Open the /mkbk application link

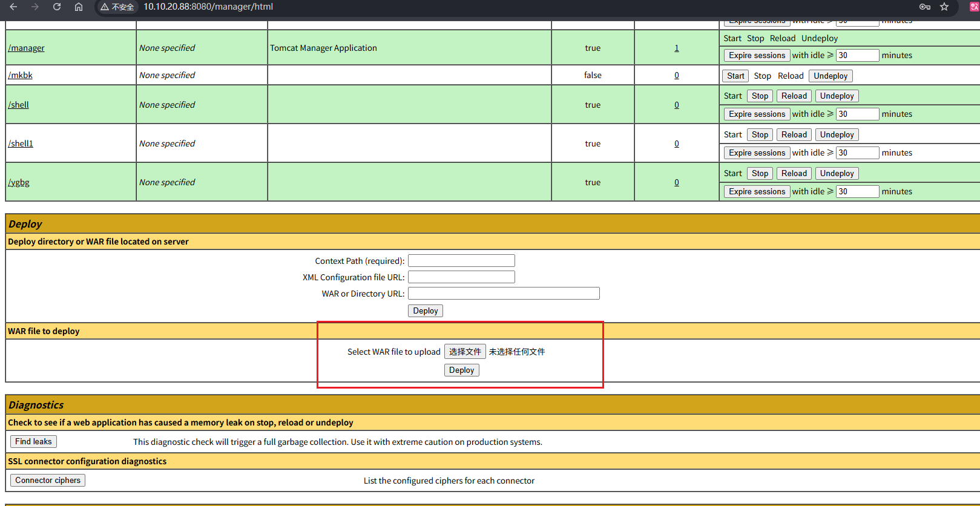[x=21, y=75]
